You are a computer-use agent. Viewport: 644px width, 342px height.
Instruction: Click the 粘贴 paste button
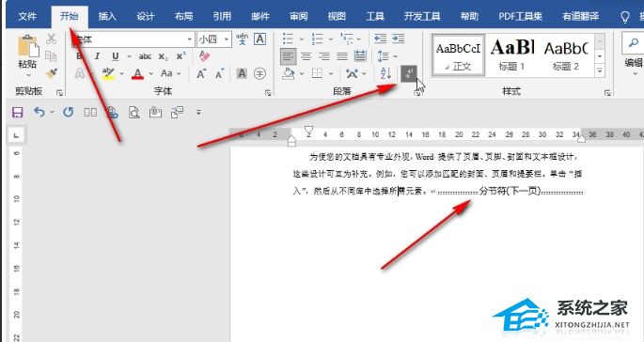click(x=27, y=54)
